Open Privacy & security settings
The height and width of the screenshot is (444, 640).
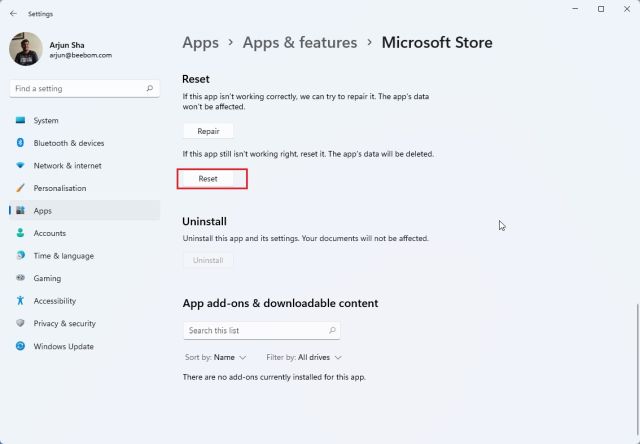point(84,323)
